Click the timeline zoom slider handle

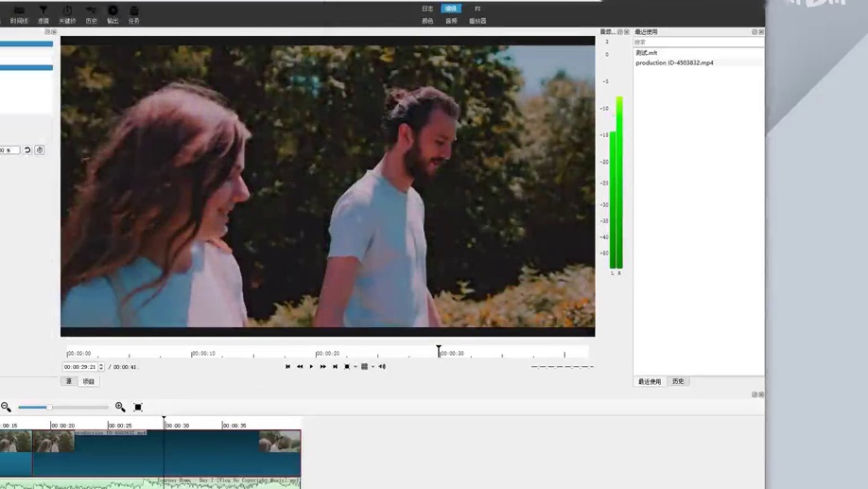point(49,408)
